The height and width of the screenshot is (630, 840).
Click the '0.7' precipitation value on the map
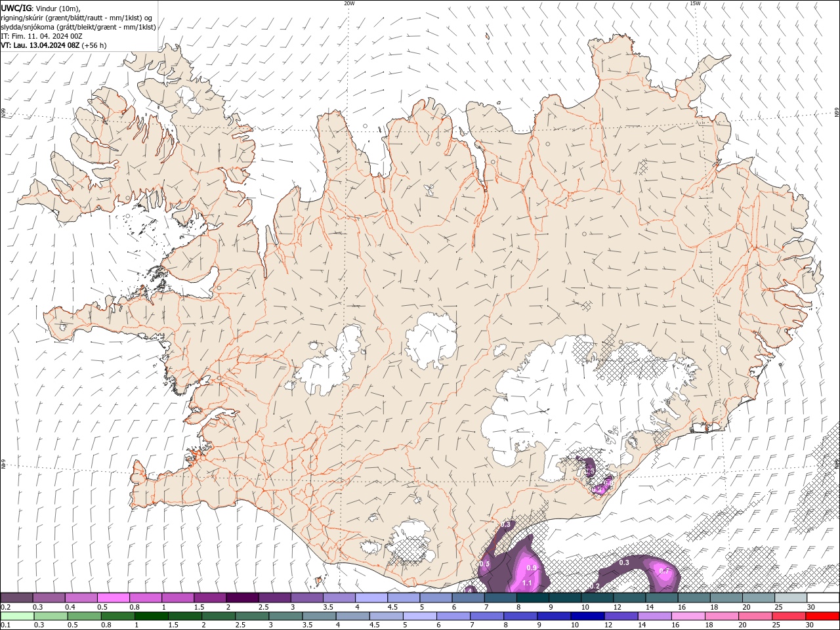pyautogui.click(x=664, y=571)
